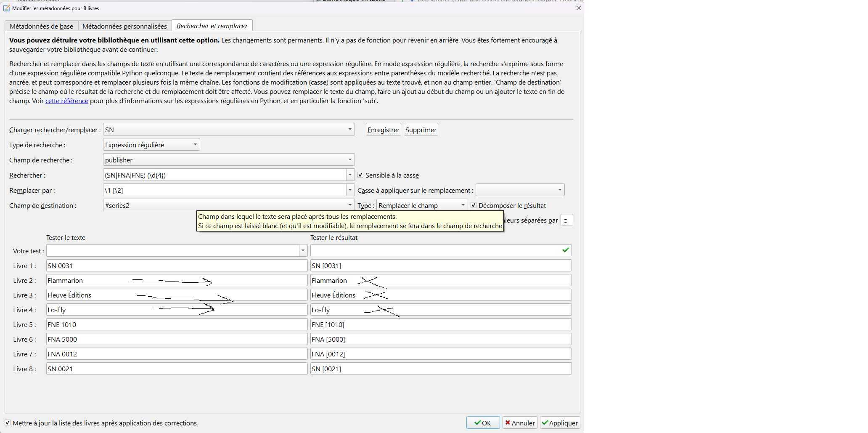Screen dimensions: 868x433
Task: Click Livre 6 text FNA 5000
Action: pyautogui.click(x=177, y=339)
